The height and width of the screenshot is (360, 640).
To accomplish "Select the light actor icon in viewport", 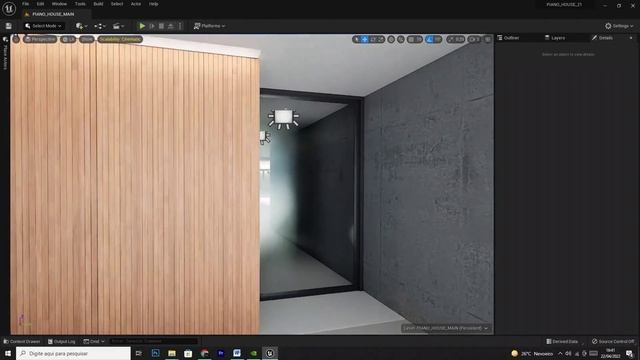I will [283, 118].
